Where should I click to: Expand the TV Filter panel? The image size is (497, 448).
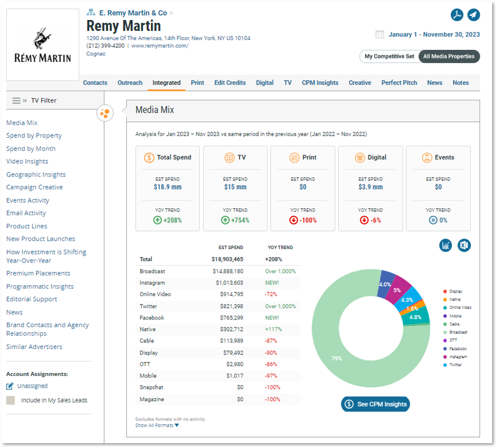coord(43,100)
